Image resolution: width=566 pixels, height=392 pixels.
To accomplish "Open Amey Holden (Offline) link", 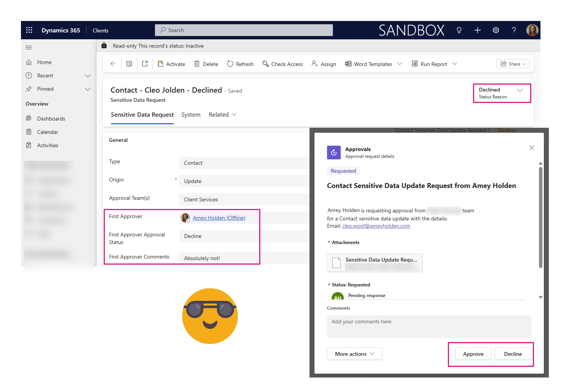I will pyautogui.click(x=219, y=218).
